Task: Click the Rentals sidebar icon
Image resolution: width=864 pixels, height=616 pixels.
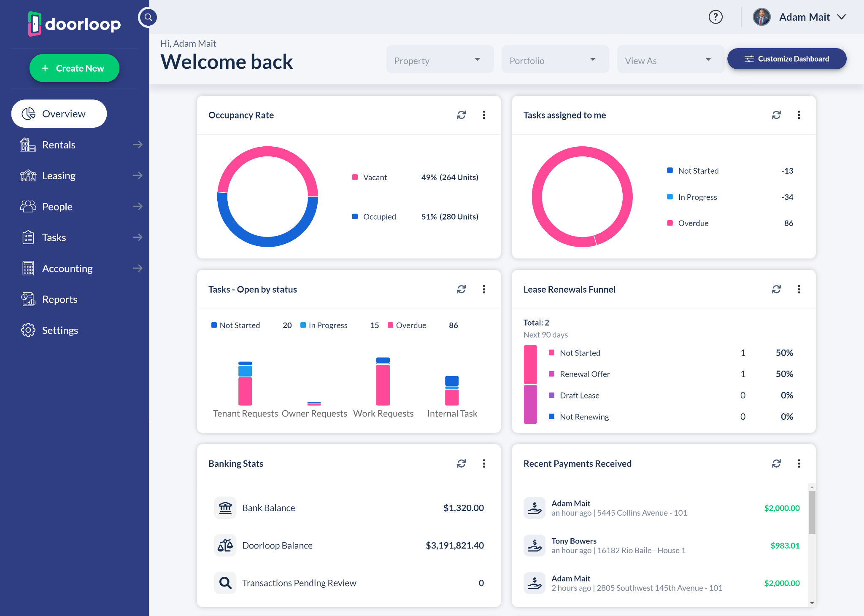Action: pyautogui.click(x=28, y=145)
